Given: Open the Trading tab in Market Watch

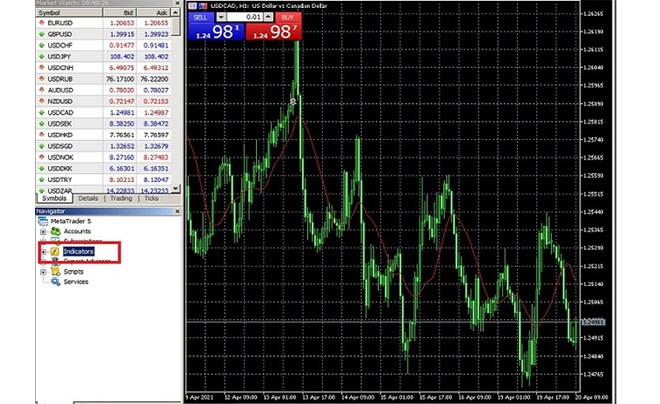Looking at the screenshot, I should [121, 198].
